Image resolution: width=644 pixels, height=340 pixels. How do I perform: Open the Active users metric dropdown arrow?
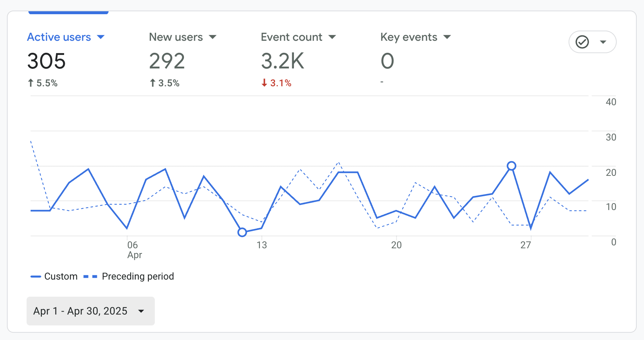point(101,37)
